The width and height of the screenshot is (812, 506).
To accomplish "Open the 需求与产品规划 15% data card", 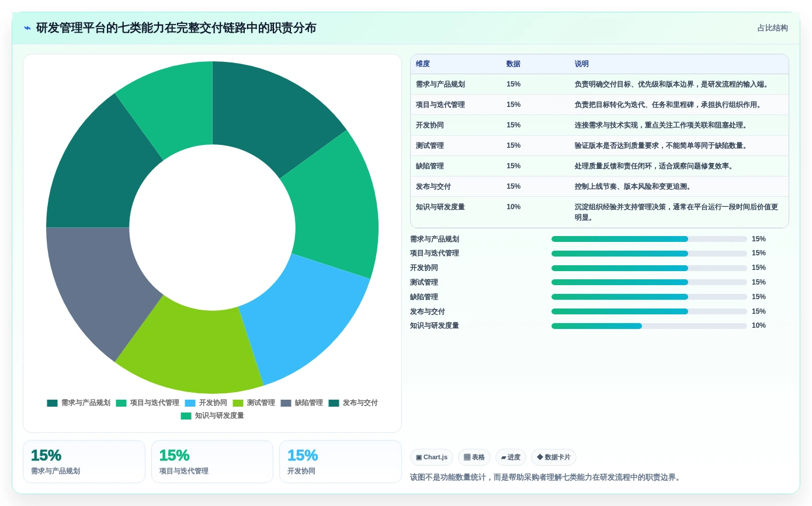I will pos(84,462).
